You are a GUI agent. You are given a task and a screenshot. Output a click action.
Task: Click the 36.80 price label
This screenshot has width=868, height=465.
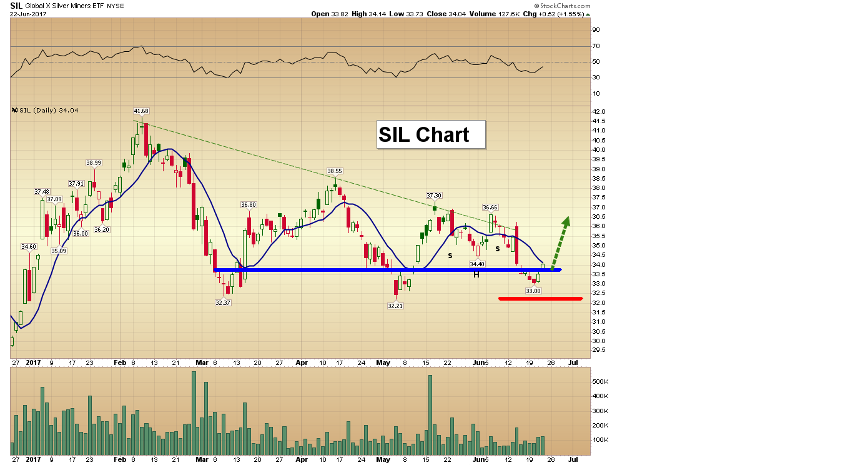[249, 204]
